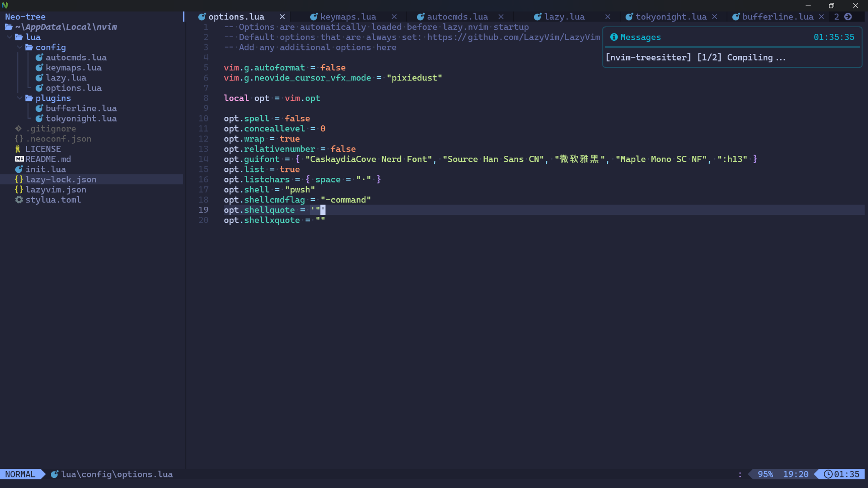
Task: Open bufferline.lua in the plugins folder
Action: [81, 108]
